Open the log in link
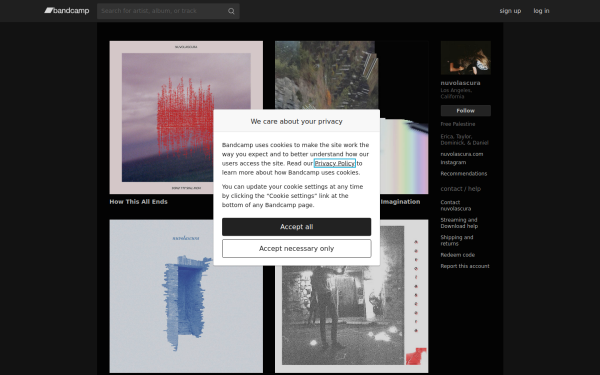The image size is (600, 375). pos(541,11)
